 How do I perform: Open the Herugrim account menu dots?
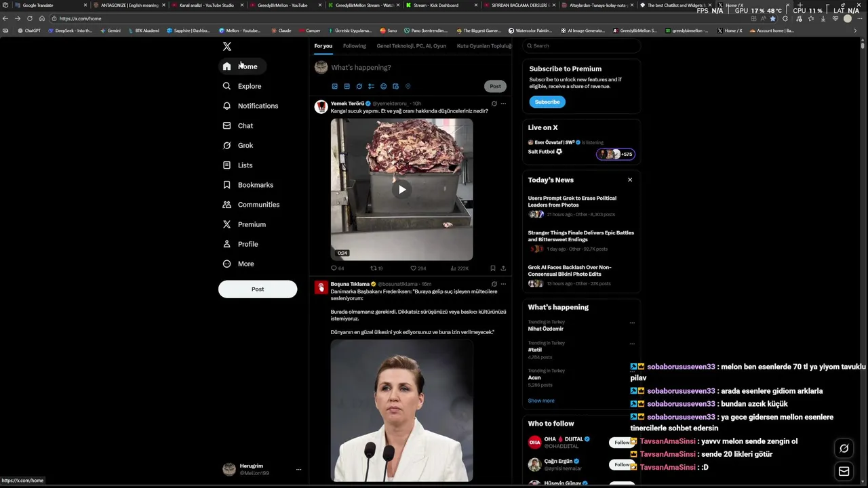click(298, 469)
